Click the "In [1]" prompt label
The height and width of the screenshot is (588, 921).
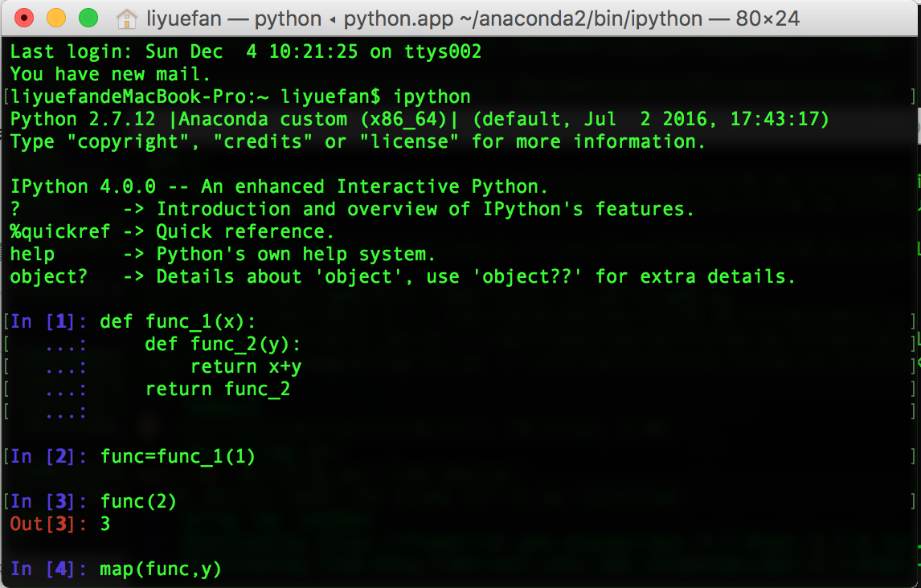click(49, 322)
